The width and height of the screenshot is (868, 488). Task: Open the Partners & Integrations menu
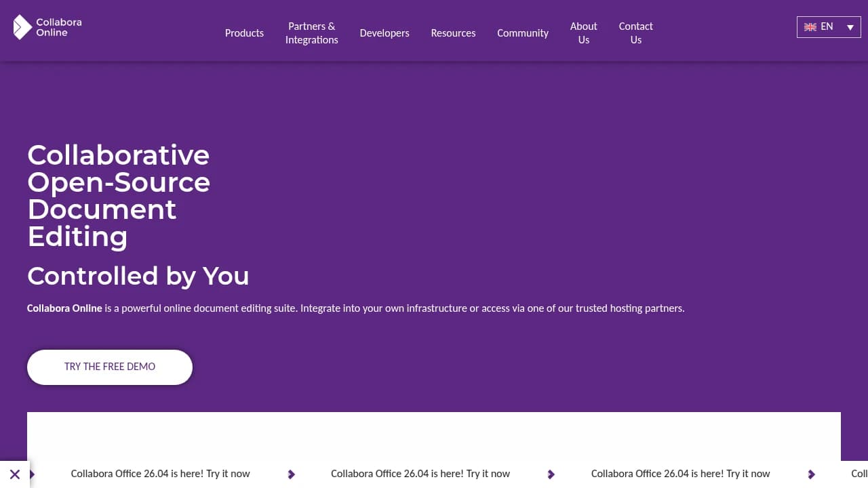[312, 33]
